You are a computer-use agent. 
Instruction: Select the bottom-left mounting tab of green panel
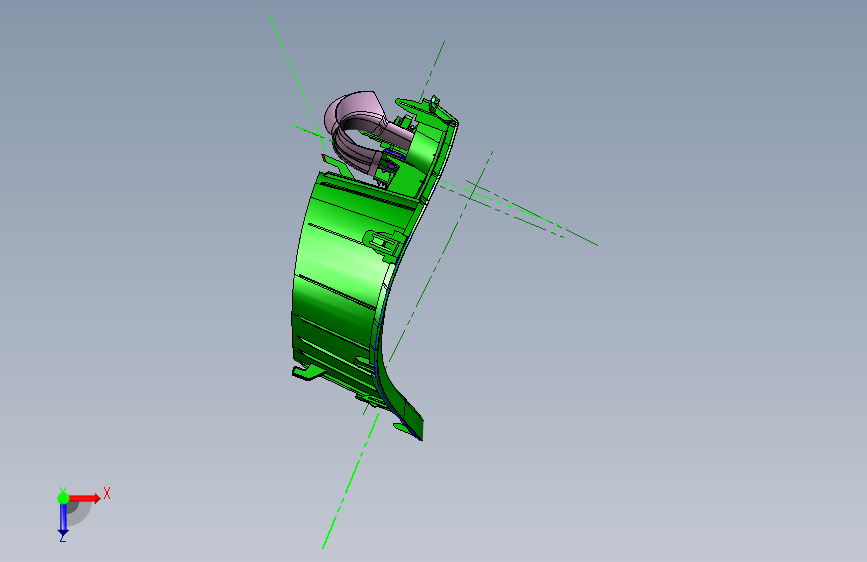click(x=308, y=372)
